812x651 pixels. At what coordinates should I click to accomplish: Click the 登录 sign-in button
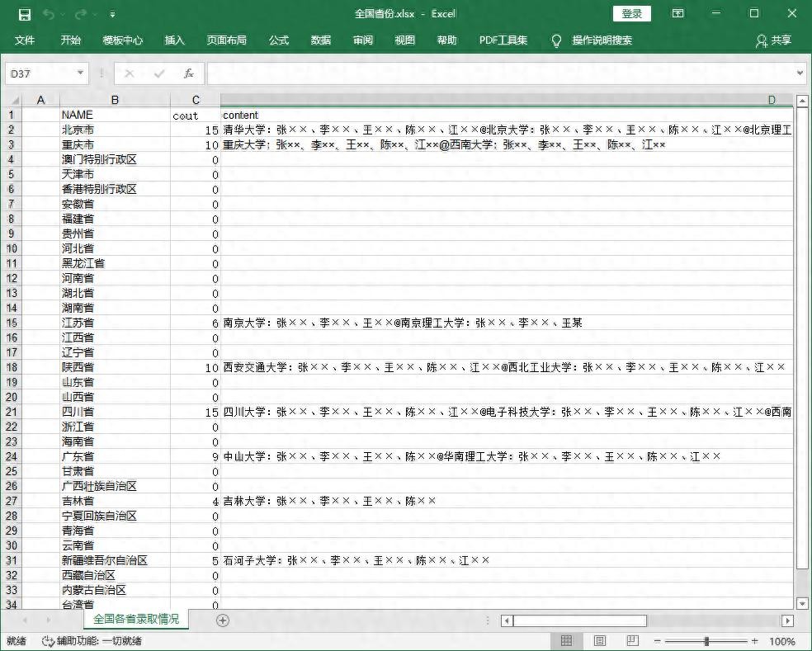pyautogui.click(x=631, y=14)
